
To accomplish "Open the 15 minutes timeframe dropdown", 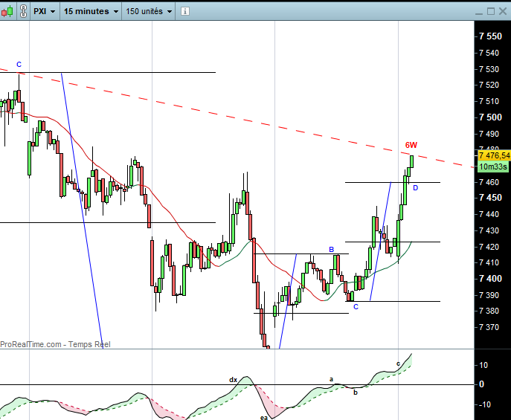I will tap(91, 11).
